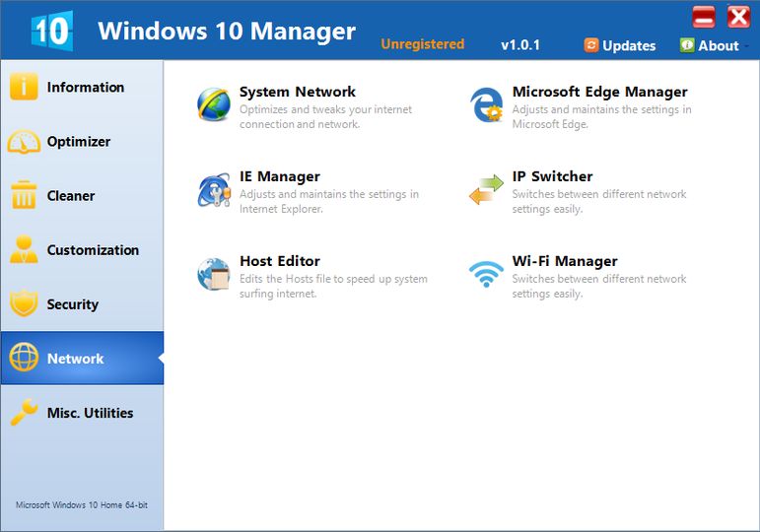Expand the About dropdown arrow
The width and height of the screenshot is (760, 532).
(747, 46)
